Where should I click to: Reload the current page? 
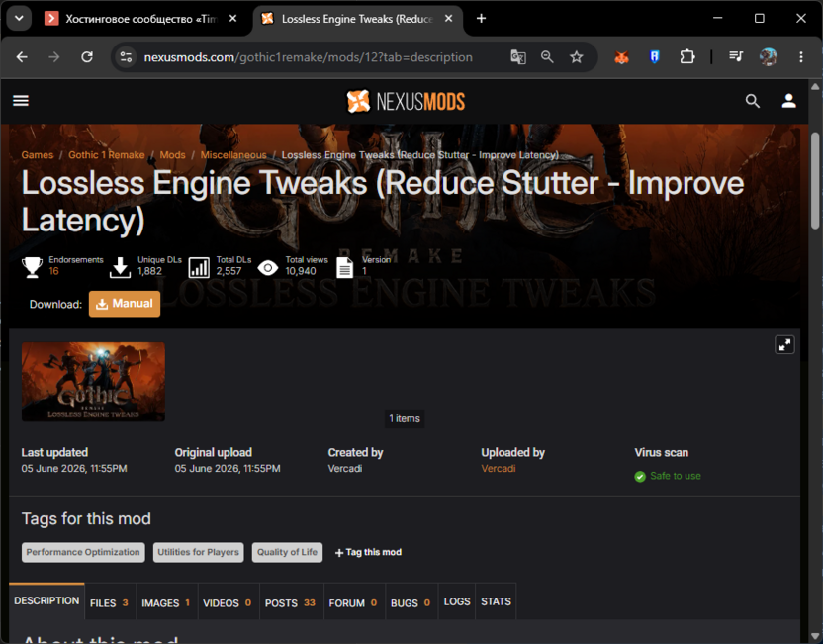pos(87,57)
